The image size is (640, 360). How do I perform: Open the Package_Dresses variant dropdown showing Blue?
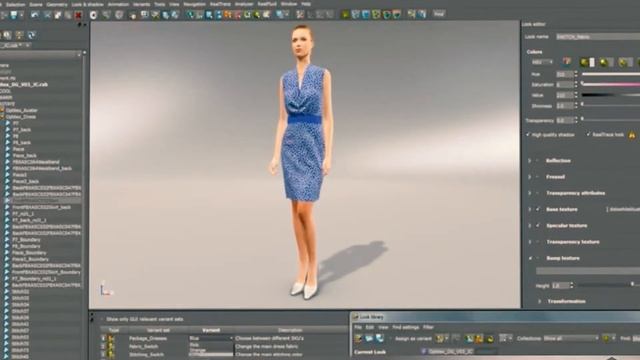coord(211,338)
